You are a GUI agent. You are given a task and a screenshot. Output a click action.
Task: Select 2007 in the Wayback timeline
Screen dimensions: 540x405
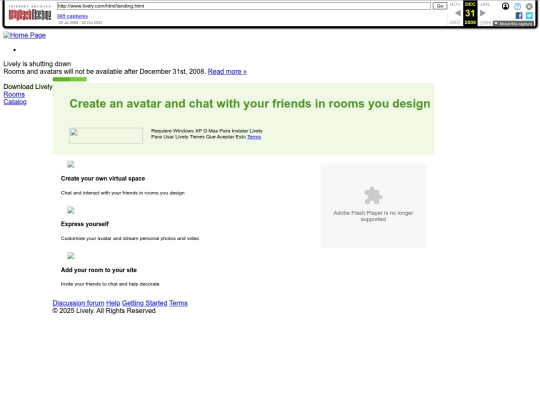point(455,22)
